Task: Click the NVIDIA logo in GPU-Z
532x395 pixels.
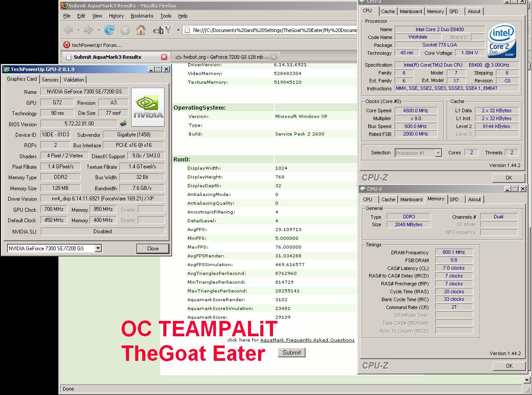Action: click(x=148, y=107)
